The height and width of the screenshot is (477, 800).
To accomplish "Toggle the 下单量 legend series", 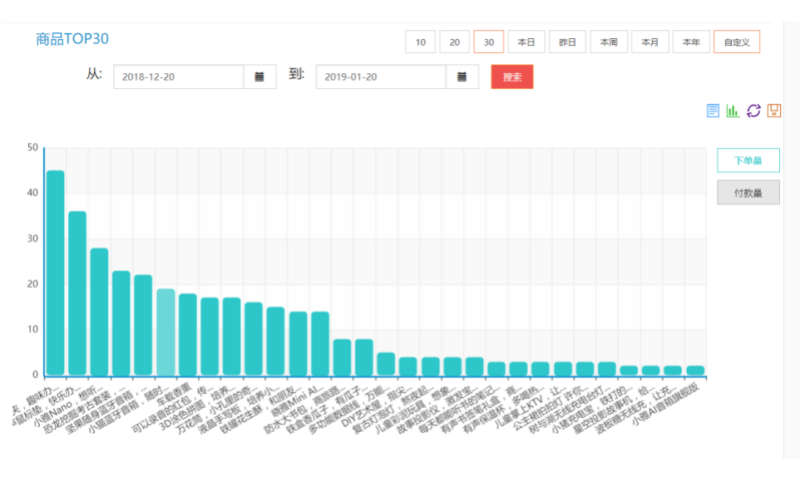I will tap(748, 160).
